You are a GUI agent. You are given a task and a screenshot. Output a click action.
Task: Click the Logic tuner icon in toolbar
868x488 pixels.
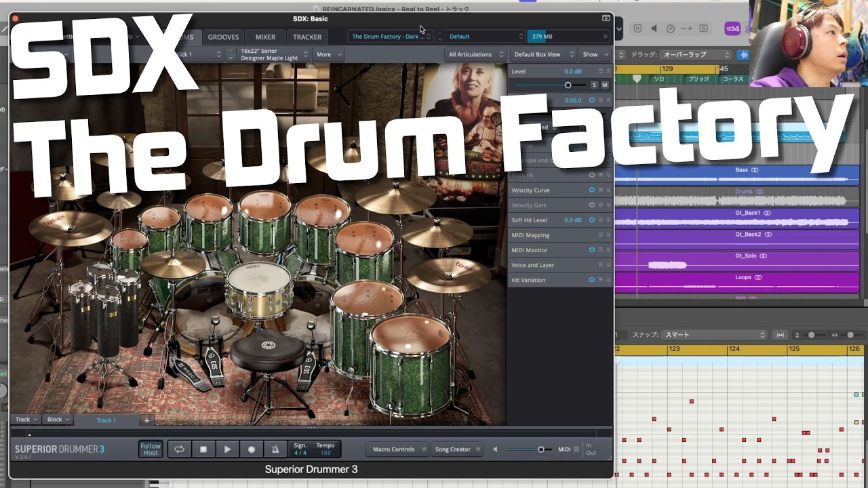click(671, 28)
